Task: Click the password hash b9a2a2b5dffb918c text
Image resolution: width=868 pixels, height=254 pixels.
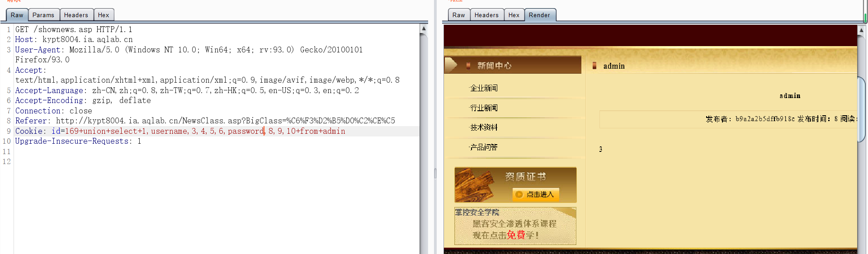Action: point(765,119)
